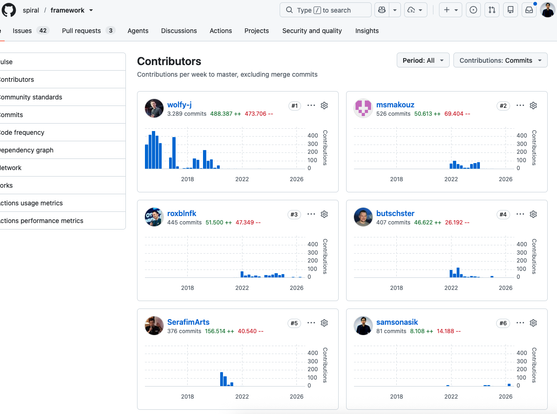The image size is (557, 414).
Task: Click roxblnfk avatar image
Action: point(154,217)
